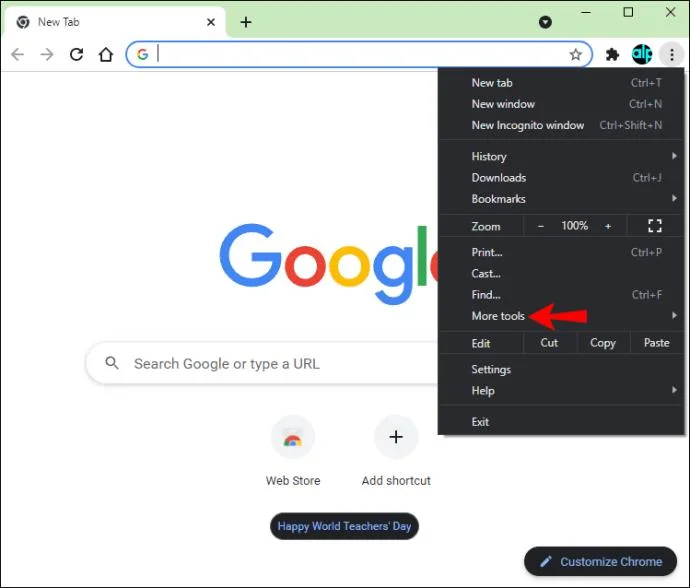Click the tab search dropdown circle
The width and height of the screenshot is (690, 588).
point(545,22)
